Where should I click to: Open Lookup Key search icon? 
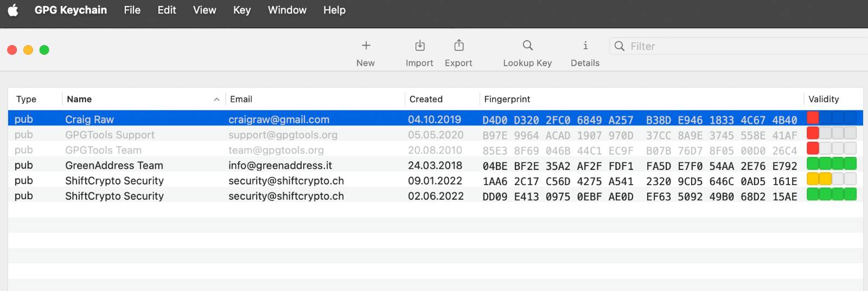[527, 46]
